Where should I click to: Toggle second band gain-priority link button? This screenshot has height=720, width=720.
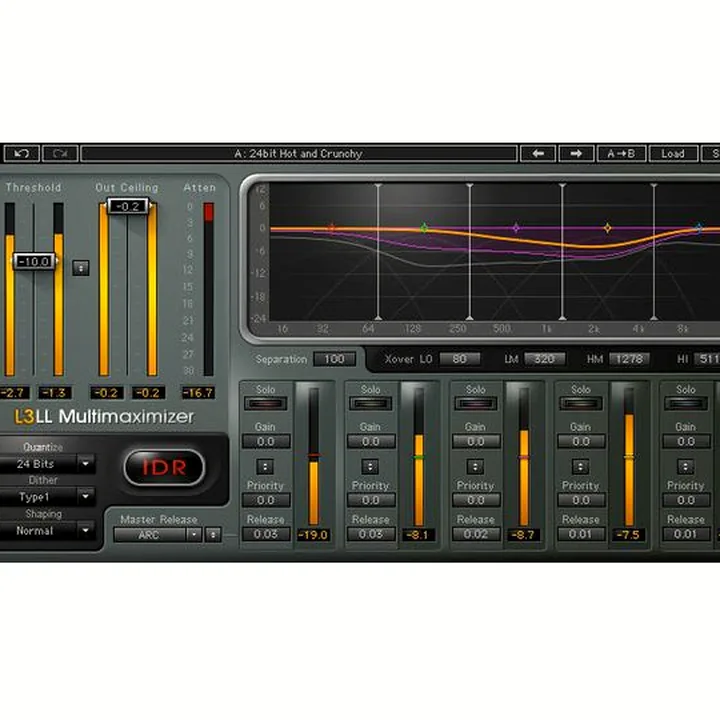370,467
